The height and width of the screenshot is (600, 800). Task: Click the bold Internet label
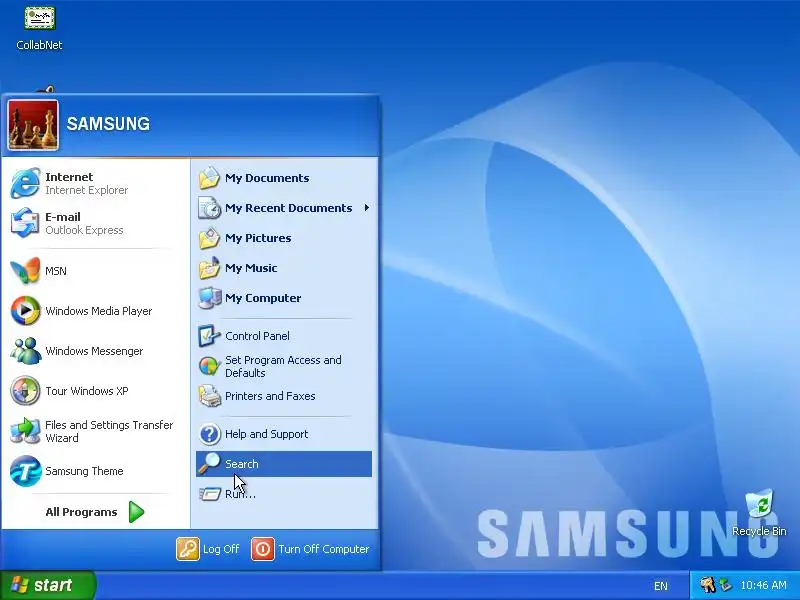69,177
